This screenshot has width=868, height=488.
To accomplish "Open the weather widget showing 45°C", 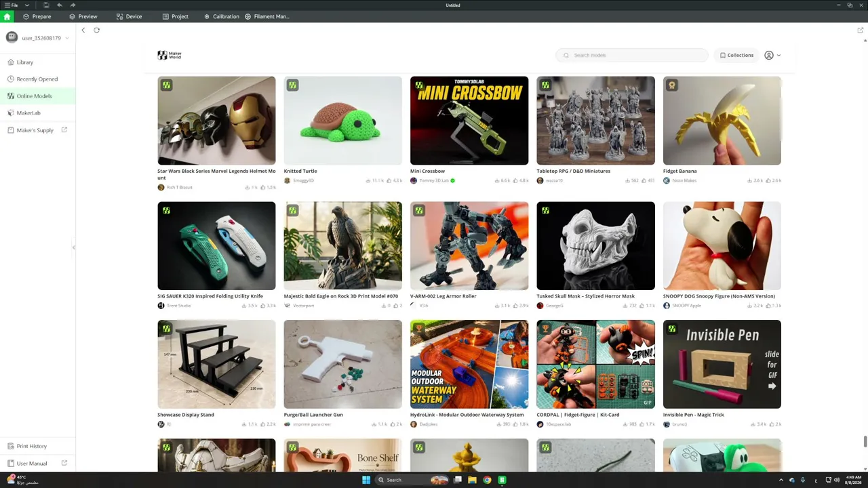I will (22, 480).
